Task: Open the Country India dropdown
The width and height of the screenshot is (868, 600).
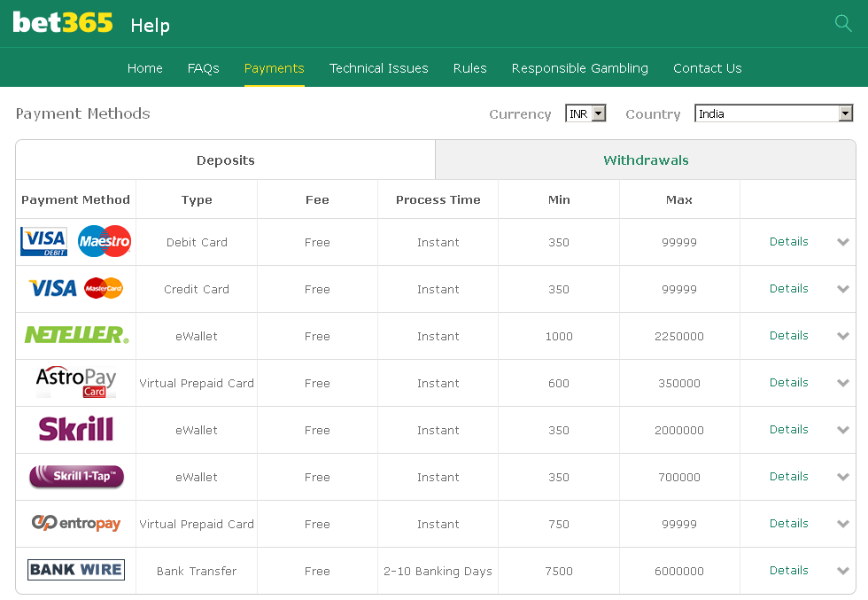Action: coord(773,113)
